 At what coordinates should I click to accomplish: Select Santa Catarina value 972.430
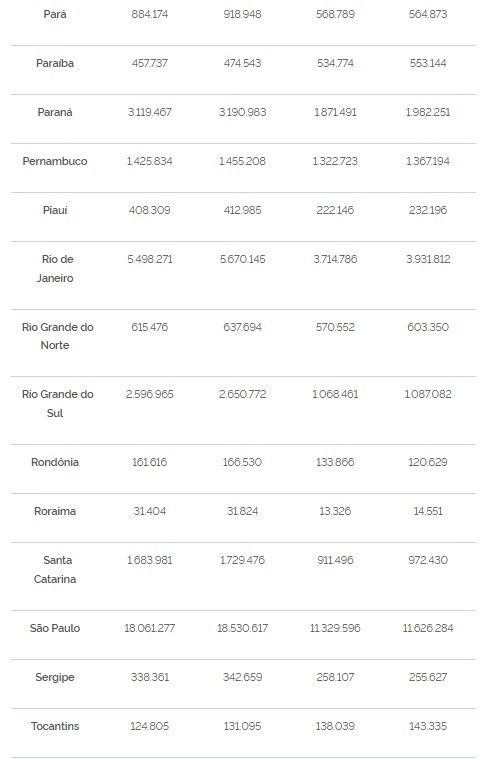(x=428, y=560)
